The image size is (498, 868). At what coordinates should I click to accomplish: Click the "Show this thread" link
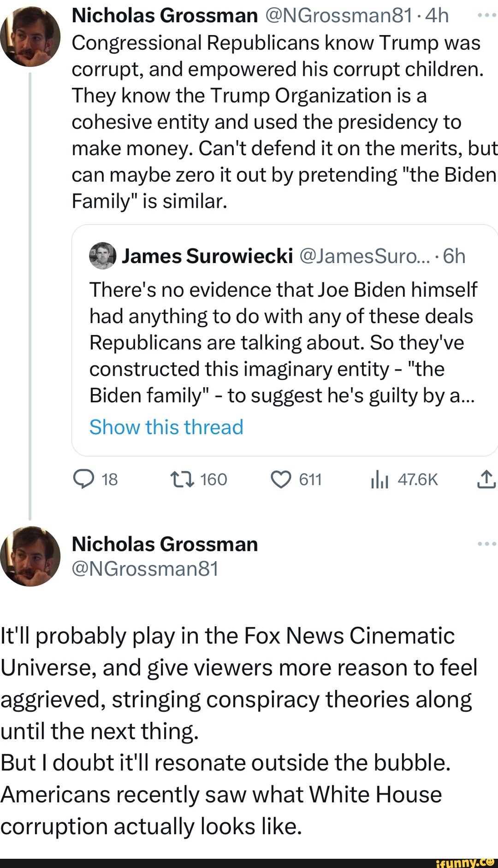(166, 427)
